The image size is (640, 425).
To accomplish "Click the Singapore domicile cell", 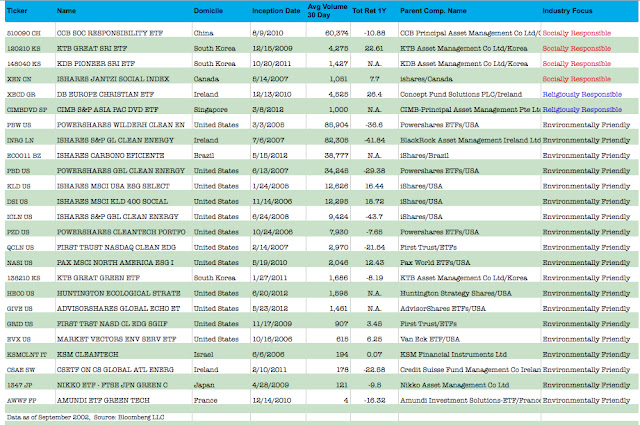I will tap(211, 109).
